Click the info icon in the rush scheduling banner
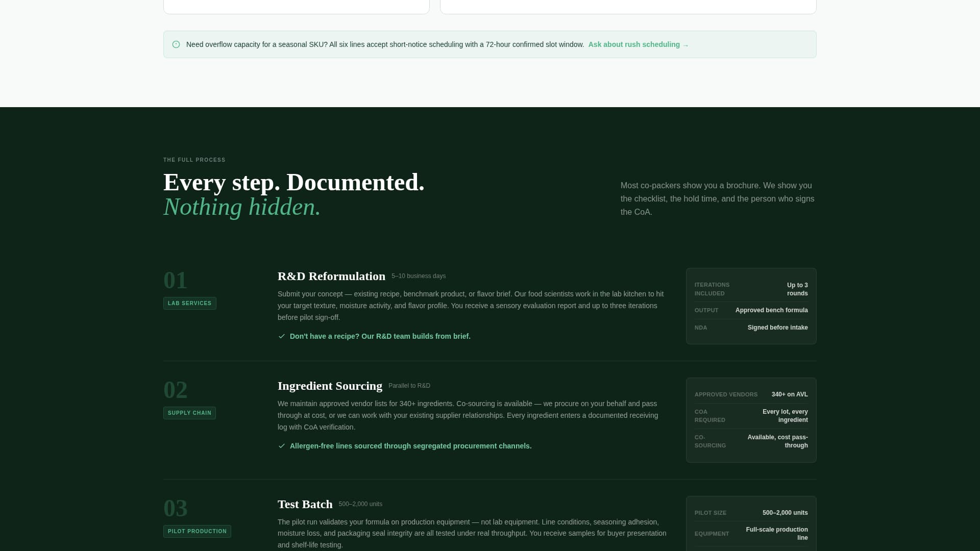 (x=176, y=44)
